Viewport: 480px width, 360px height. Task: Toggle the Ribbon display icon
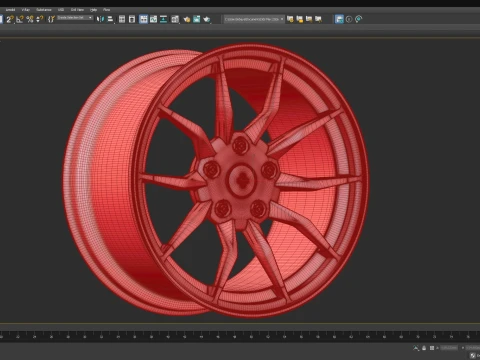coord(143,19)
